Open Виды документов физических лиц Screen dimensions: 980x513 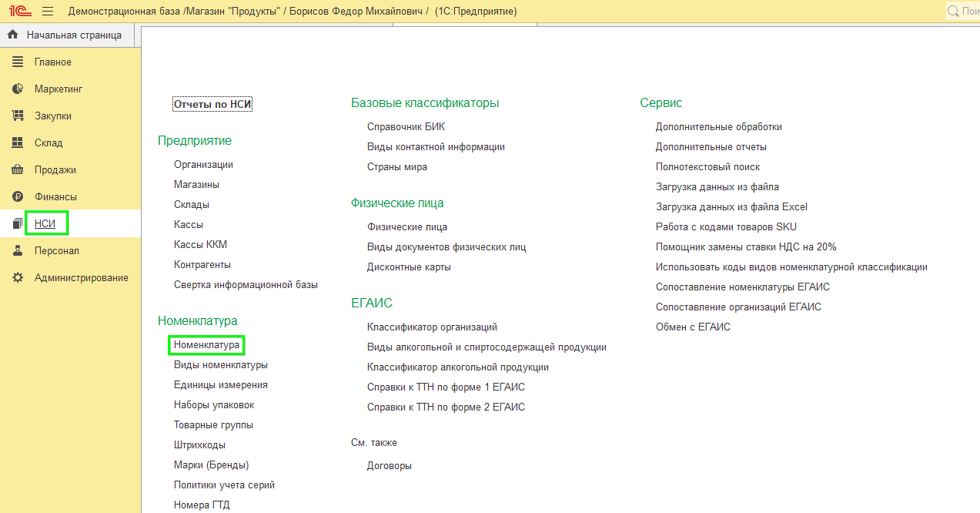(447, 246)
